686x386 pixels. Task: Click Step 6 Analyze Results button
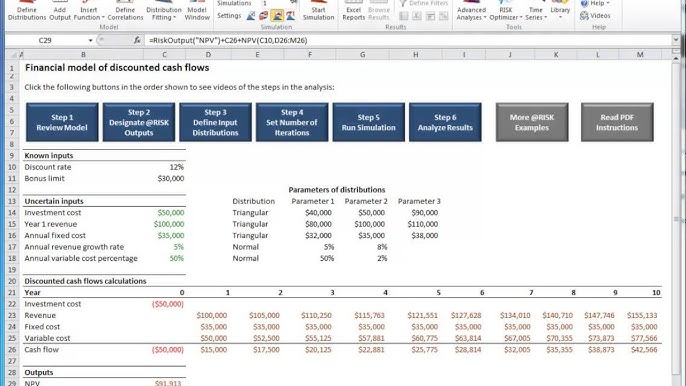445,123
